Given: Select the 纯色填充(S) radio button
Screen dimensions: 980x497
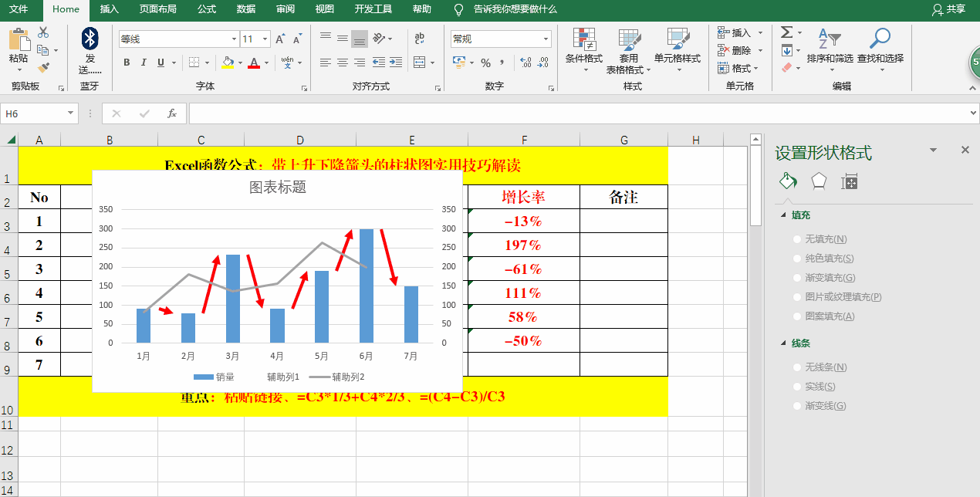Looking at the screenshot, I should pyautogui.click(x=798, y=259).
